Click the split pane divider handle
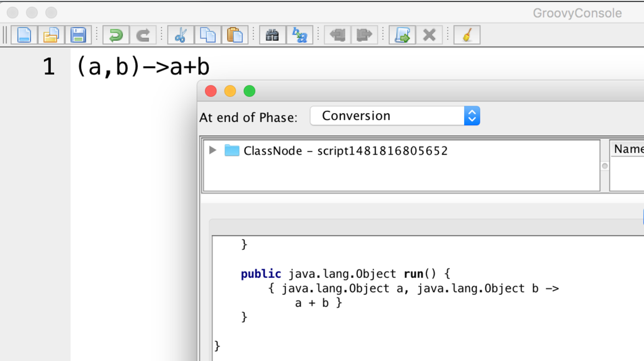 click(x=604, y=166)
